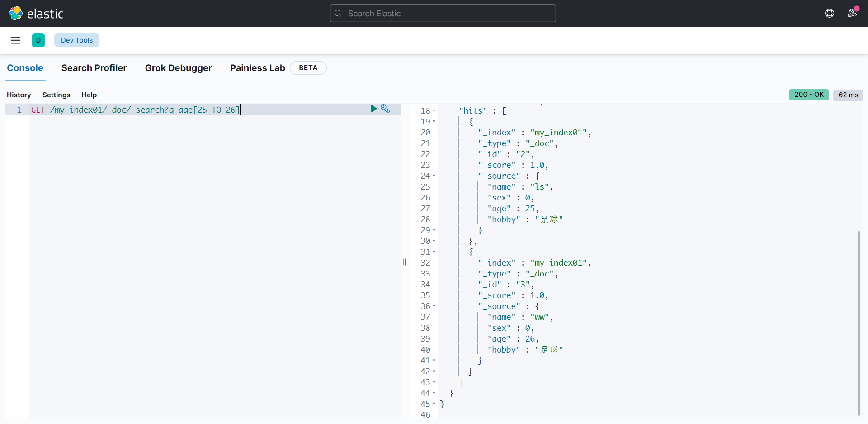Click the Dev Tools breadcrumb
This screenshot has width=868, height=424.
77,40
